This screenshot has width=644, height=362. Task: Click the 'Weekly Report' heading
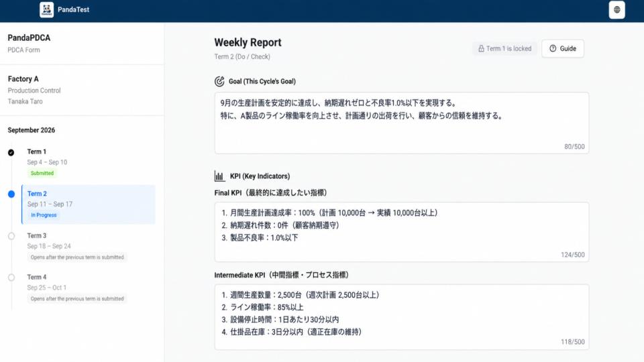pyautogui.click(x=248, y=42)
